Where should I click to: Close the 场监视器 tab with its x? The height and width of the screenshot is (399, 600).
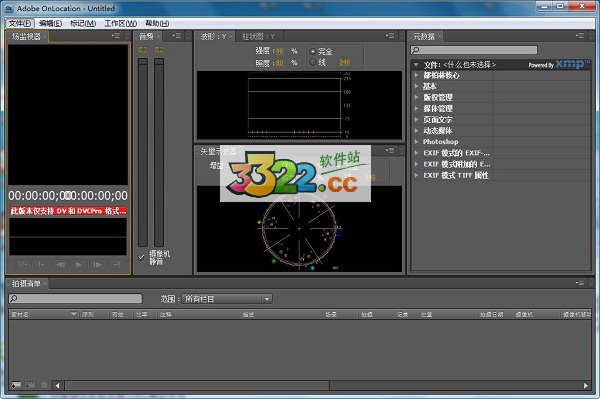tap(45, 36)
